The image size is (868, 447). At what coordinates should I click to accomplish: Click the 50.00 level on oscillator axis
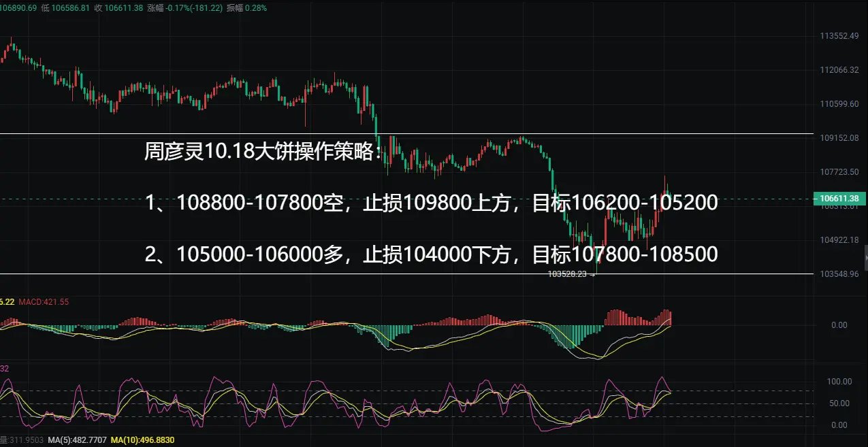point(839,403)
